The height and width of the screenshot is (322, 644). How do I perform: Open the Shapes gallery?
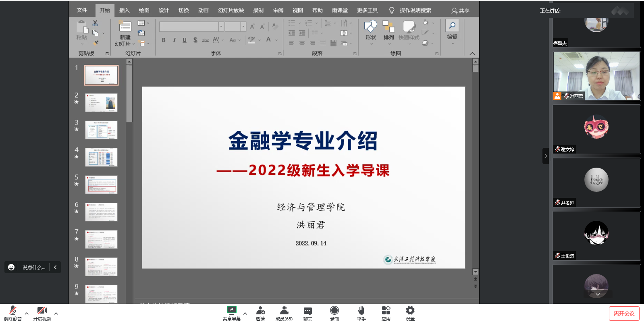371,32
